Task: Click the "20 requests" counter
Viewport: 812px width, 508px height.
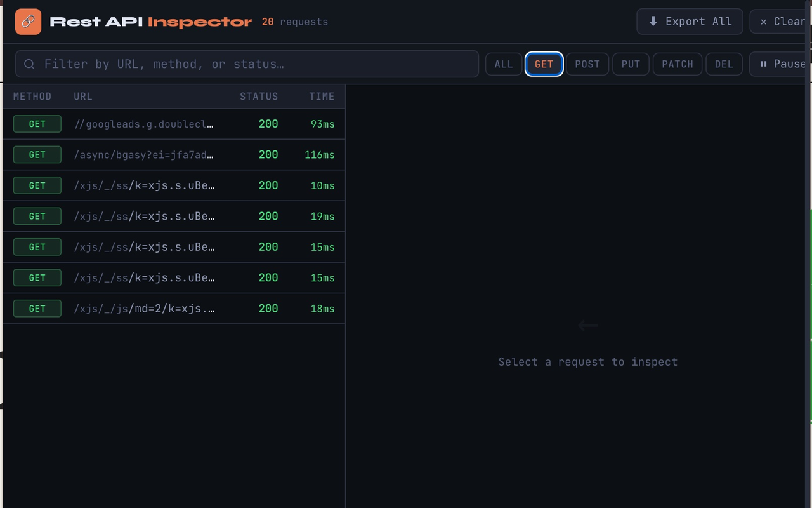Action: tap(295, 22)
